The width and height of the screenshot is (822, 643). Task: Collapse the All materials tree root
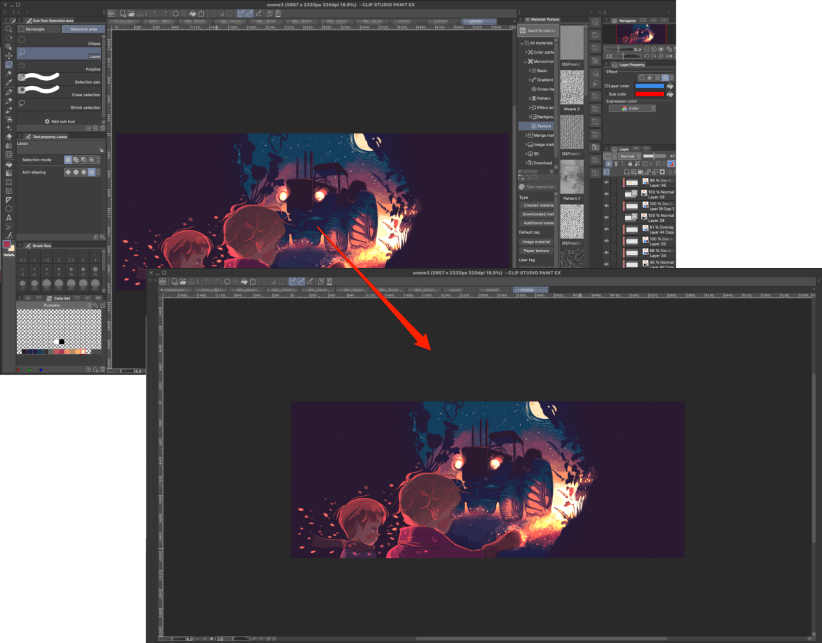tap(522, 43)
